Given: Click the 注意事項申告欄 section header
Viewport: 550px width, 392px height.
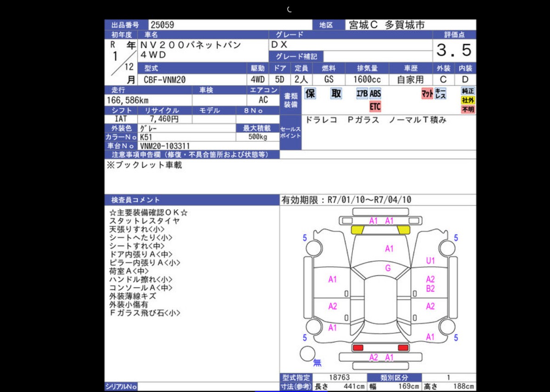Looking at the screenshot, I should point(192,155).
